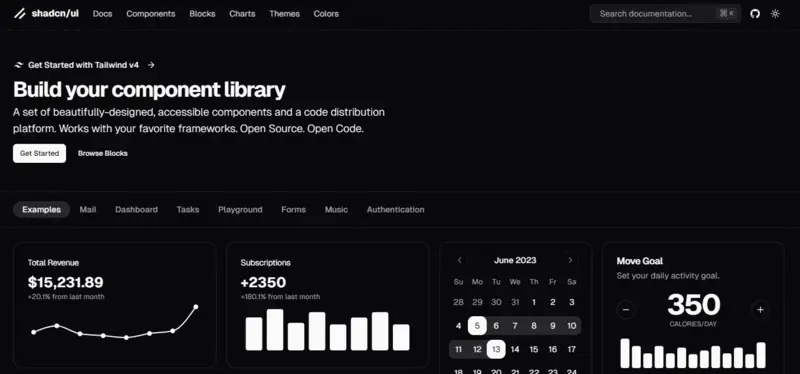The image size is (800, 374).
Task: Select the Authentication examples tab
Action: 395,210
